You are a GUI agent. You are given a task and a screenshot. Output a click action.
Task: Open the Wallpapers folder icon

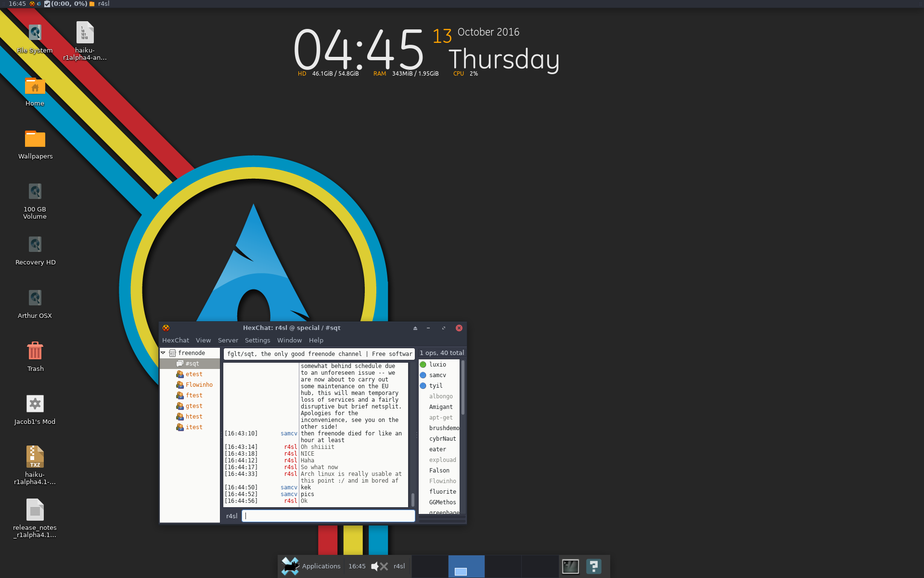point(35,139)
